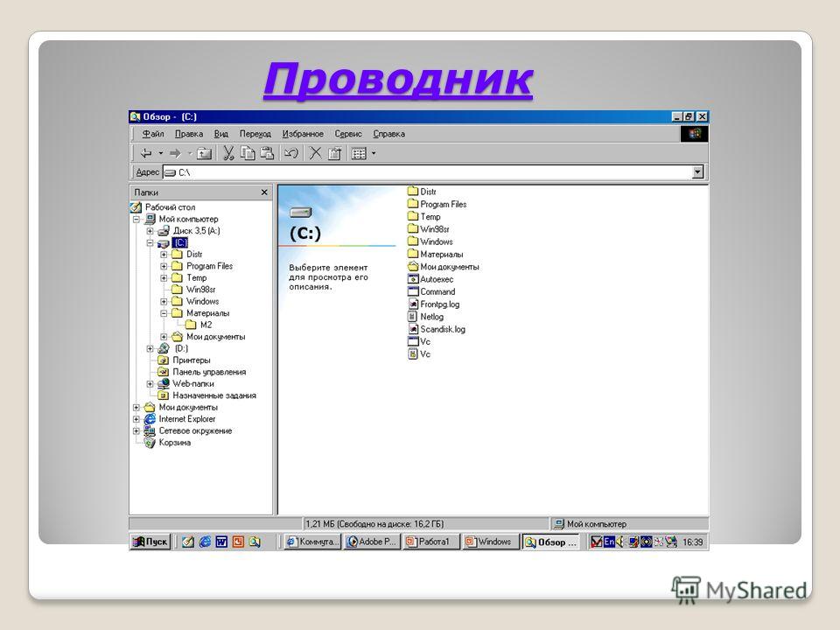This screenshot has width=840, height=630.
Task: Open Netlog in the file list
Action: click(425, 317)
